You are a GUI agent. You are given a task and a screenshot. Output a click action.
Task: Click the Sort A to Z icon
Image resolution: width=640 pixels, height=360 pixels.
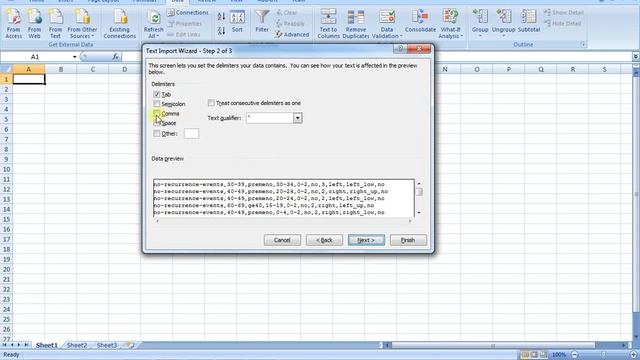tap(221, 17)
